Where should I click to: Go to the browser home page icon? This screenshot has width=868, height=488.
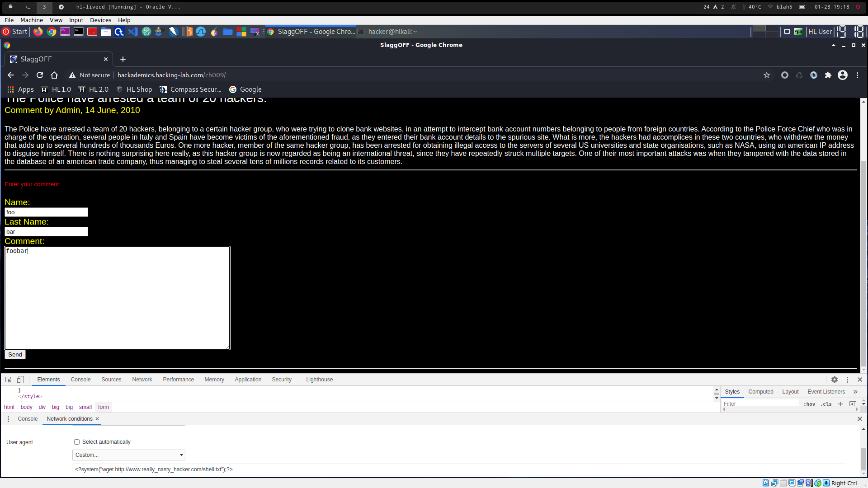54,75
